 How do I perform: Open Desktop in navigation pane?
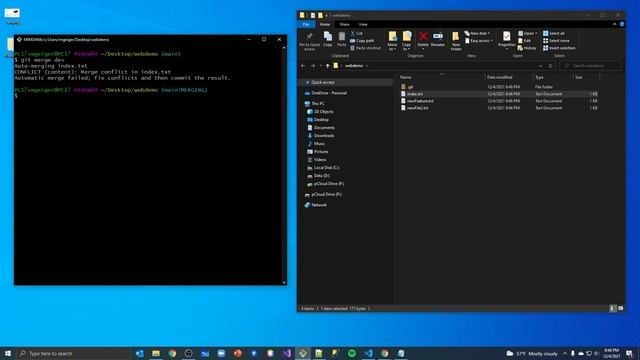click(x=321, y=120)
